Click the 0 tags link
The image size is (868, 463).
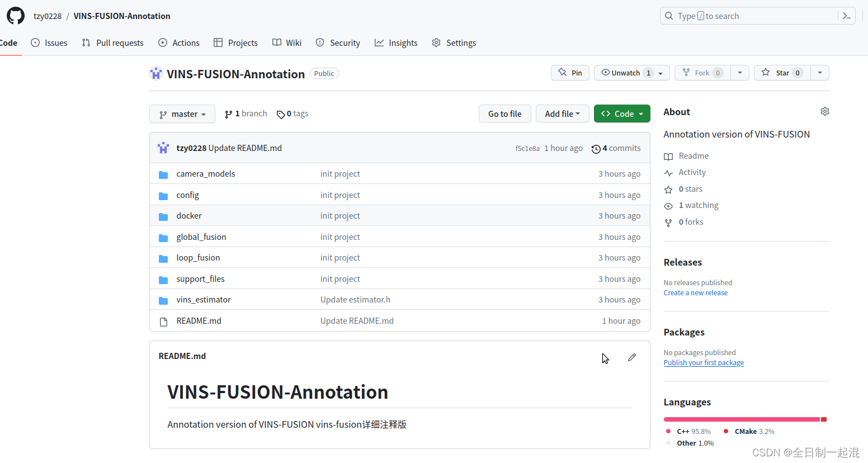[x=293, y=114]
